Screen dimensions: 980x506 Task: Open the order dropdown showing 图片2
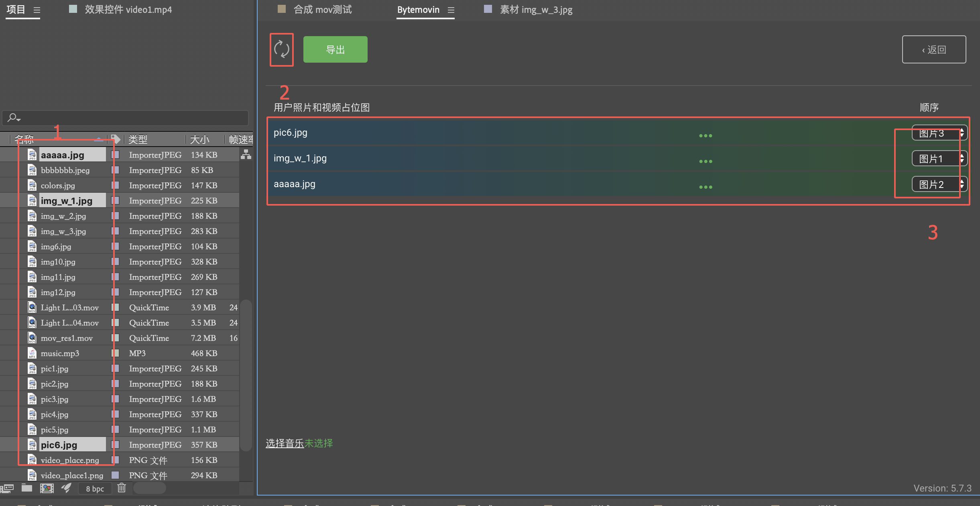(x=939, y=184)
